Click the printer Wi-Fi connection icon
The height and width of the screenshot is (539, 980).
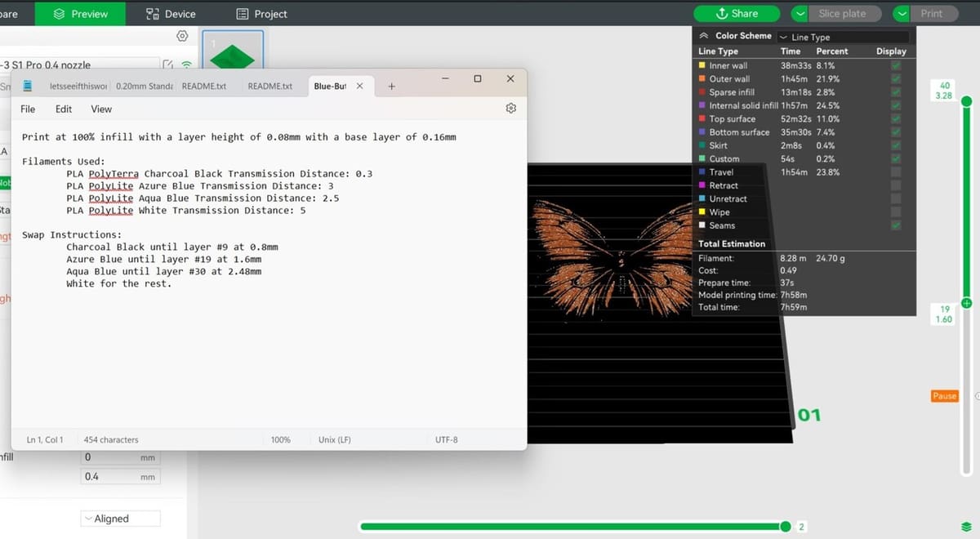186,65
